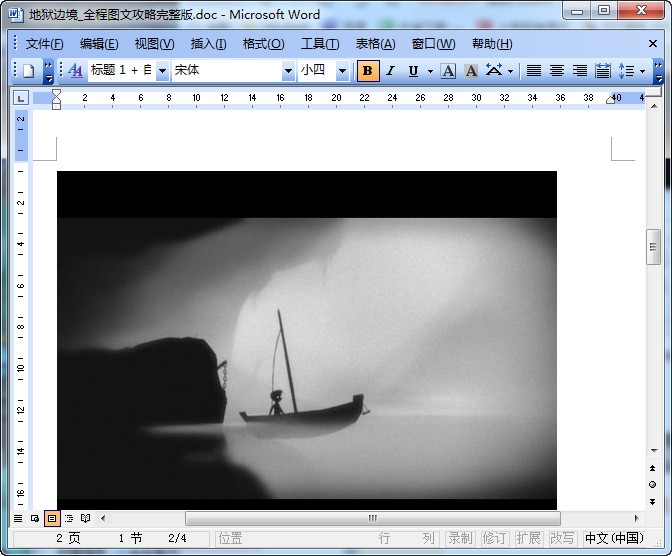Expand the style dropdown showing 标题 1
This screenshot has height=556, width=672.
point(162,71)
